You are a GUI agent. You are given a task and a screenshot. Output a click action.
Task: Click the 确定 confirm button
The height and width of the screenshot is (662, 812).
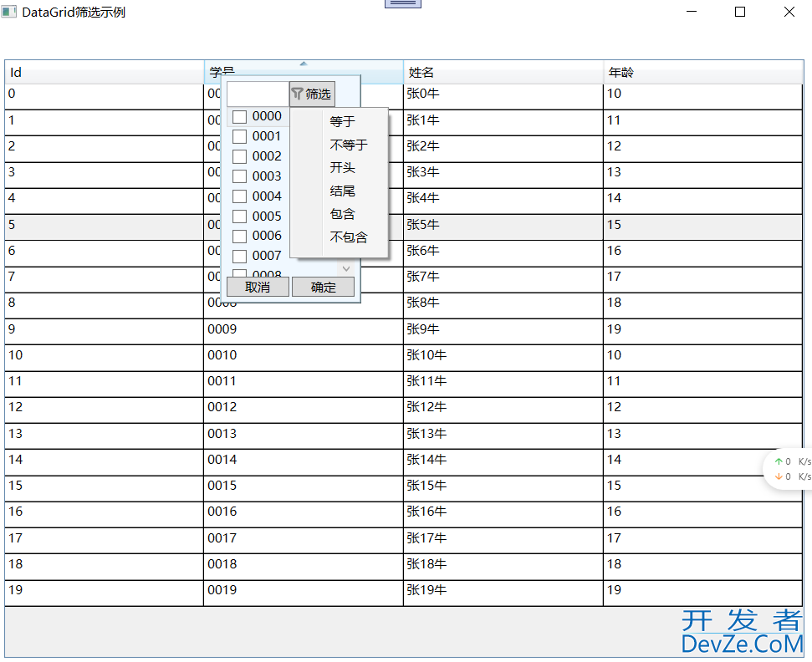tap(323, 288)
